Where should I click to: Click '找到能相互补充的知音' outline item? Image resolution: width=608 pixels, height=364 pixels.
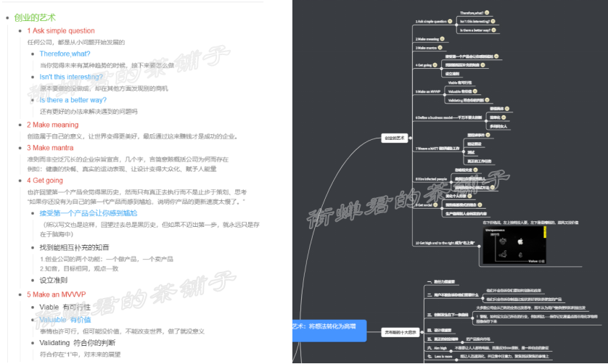click(74, 247)
